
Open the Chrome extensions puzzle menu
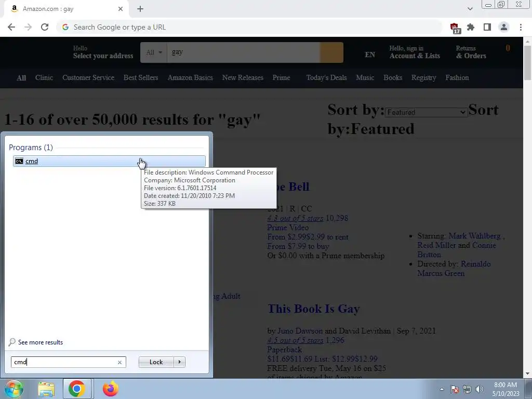(x=471, y=27)
